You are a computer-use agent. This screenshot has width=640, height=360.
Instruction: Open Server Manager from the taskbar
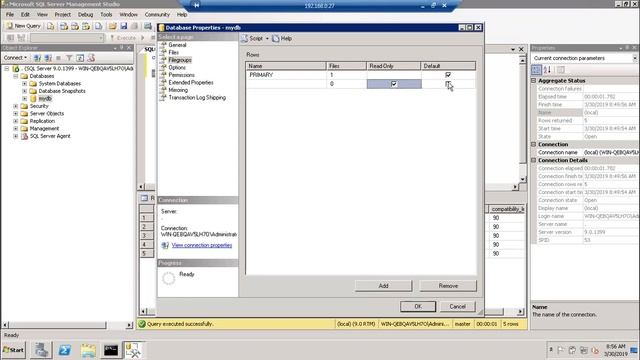41,350
